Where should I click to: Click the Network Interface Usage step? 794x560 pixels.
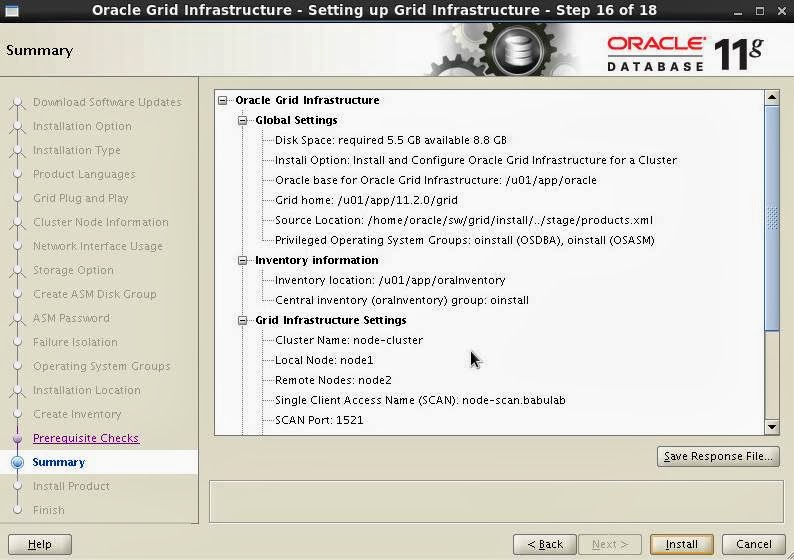coord(98,246)
